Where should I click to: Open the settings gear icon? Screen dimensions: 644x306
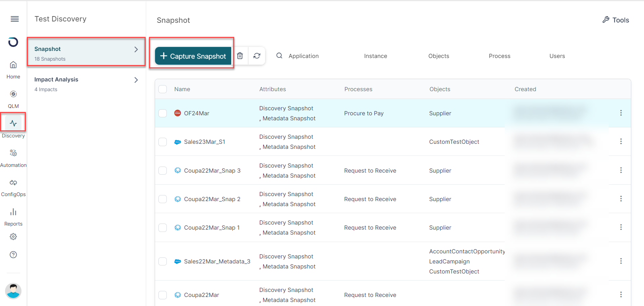point(13,237)
